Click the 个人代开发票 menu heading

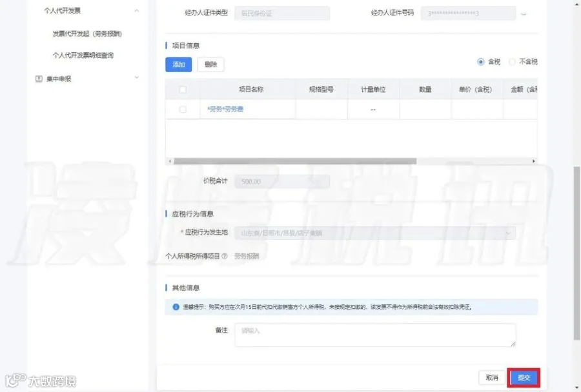point(62,11)
